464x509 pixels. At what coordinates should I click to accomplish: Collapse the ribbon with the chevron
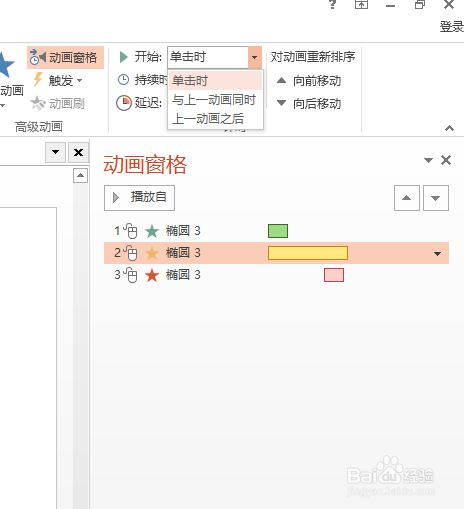tap(449, 128)
